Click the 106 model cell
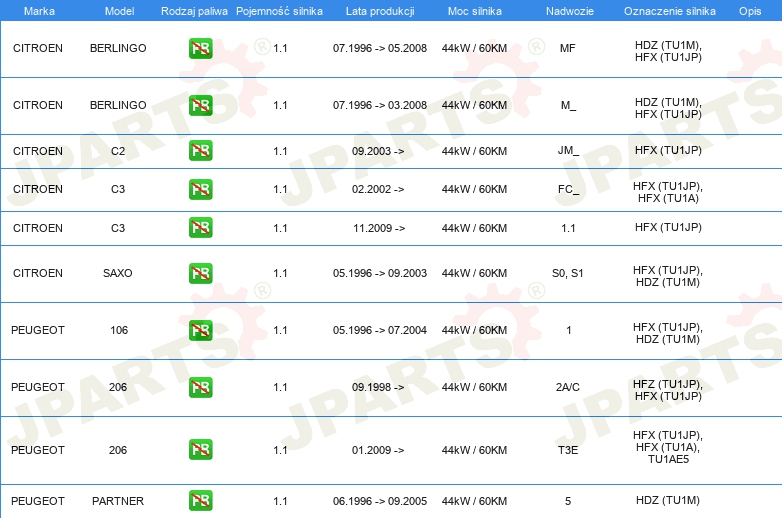This screenshot has width=782, height=518. [119, 330]
